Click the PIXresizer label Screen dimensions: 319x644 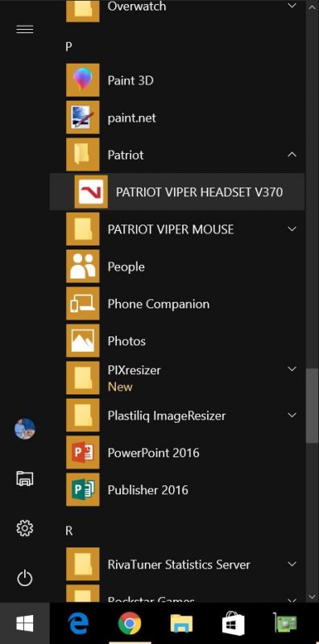134,370
